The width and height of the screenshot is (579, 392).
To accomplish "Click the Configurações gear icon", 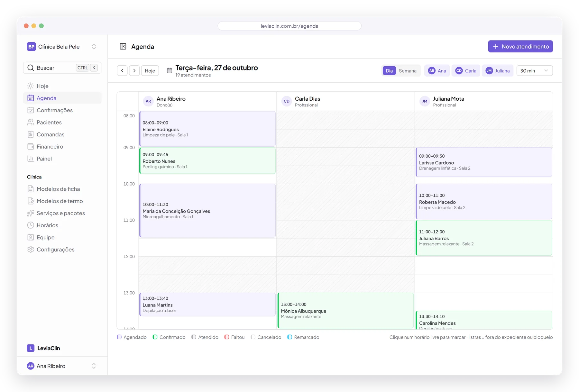I will click(31, 250).
